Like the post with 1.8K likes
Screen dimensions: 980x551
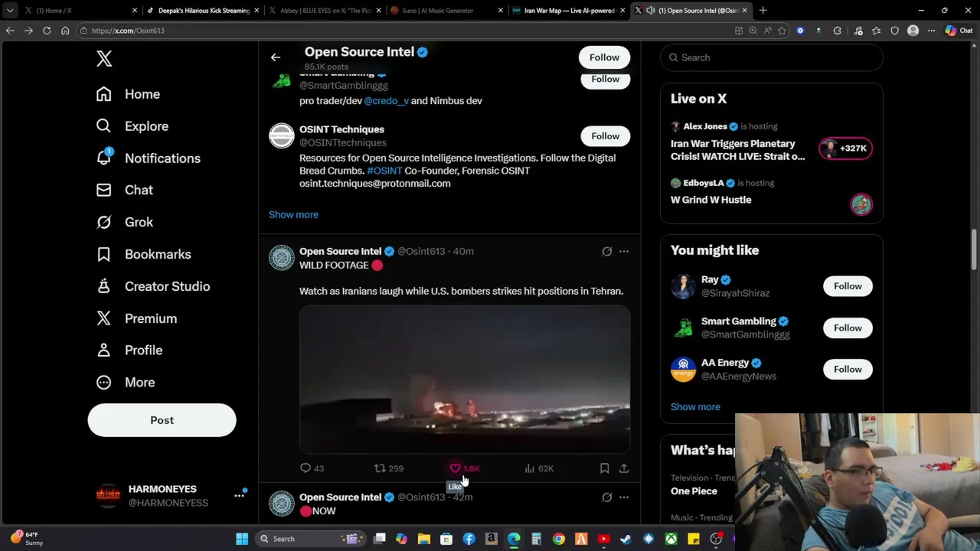[x=464, y=468]
